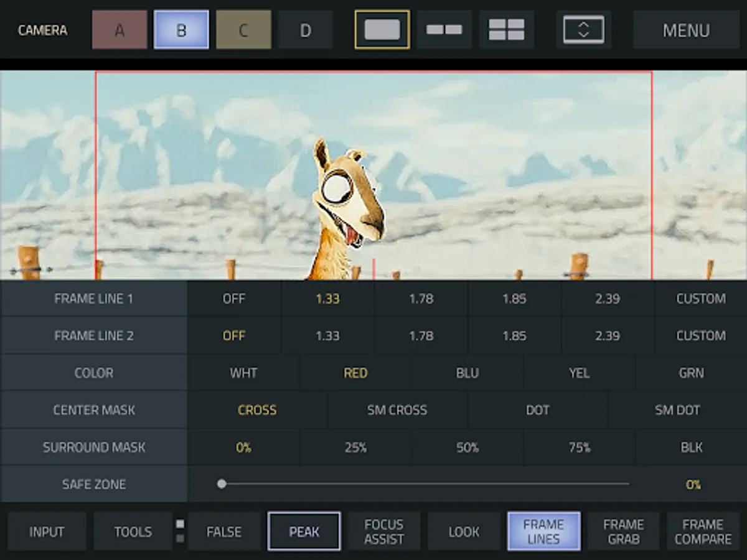Set Frame Line 1 to 1.85
The image size is (747, 560).
click(514, 299)
